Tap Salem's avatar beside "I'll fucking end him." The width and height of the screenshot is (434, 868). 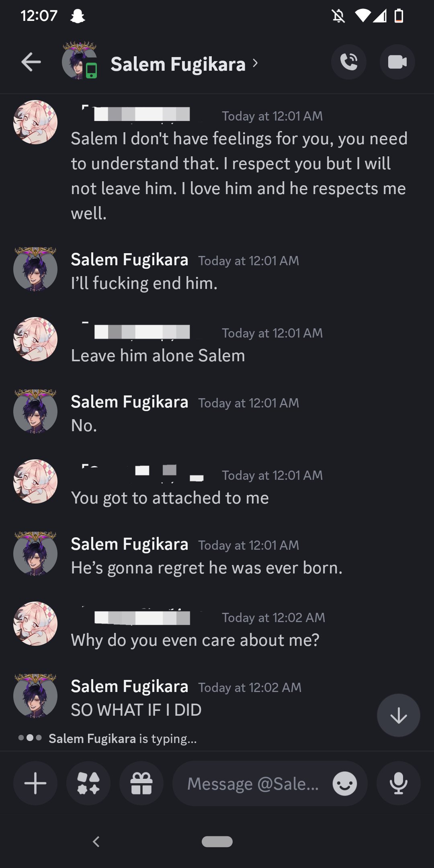(x=35, y=269)
